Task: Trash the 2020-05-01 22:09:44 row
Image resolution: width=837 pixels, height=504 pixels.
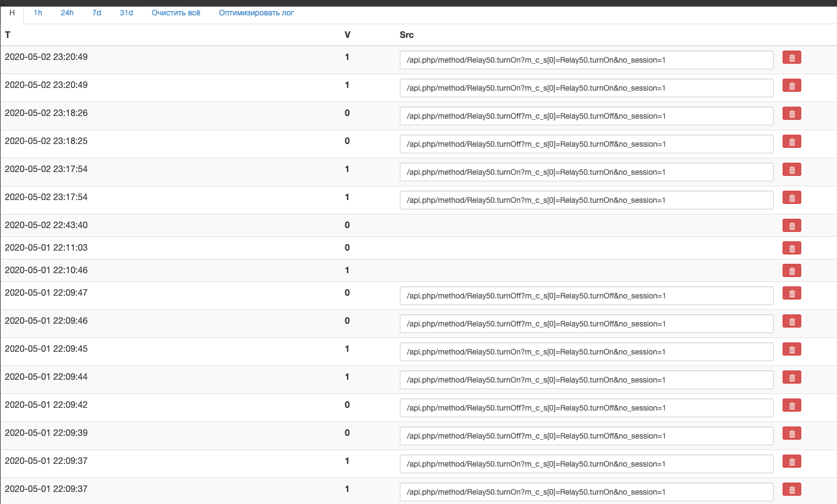Action: (791, 378)
